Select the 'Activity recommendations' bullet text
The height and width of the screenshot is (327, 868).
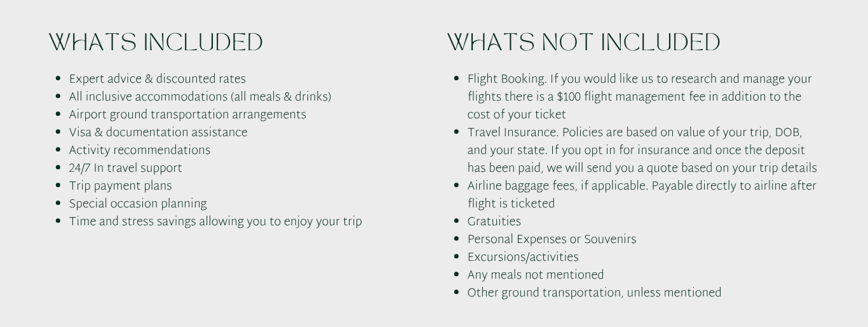[140, 150]
